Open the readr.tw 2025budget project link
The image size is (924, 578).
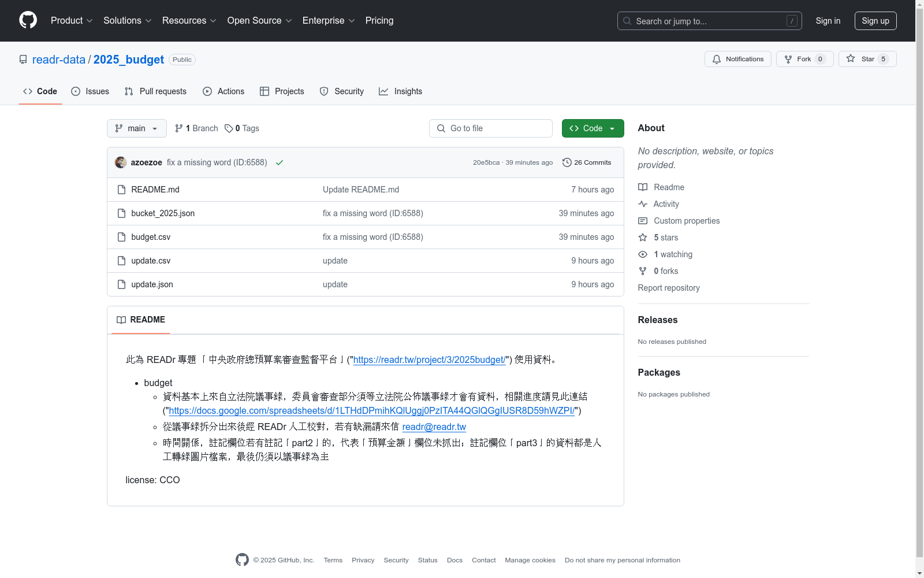click(x=430, y=360)
